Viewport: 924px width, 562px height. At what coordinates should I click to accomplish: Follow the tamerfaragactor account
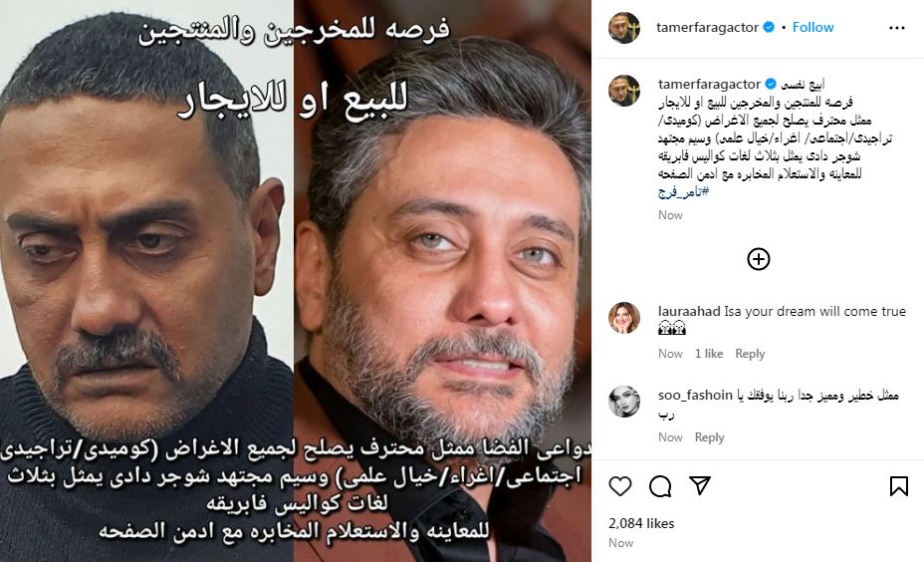click(x=812, y=27)
